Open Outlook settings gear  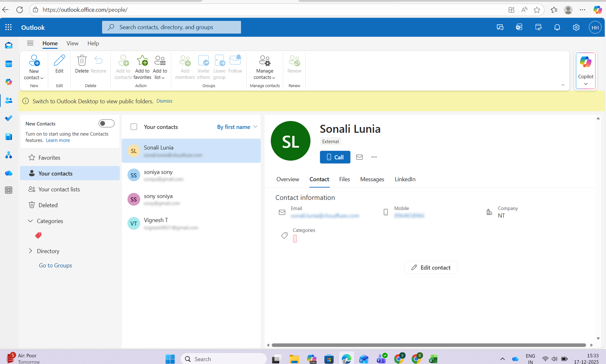(x=576, y=27)
